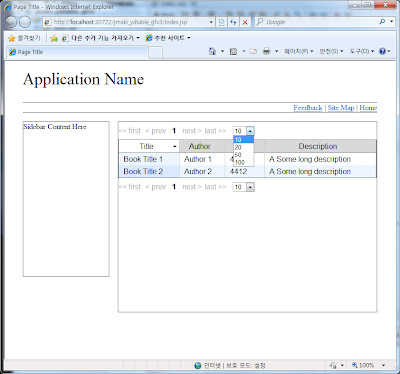Open a new blank tab

[155, 52]
